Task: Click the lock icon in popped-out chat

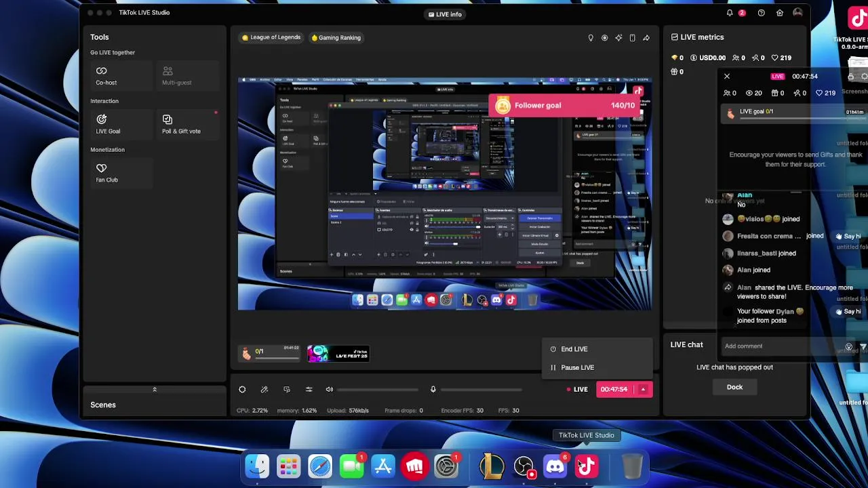Action: 850,77
